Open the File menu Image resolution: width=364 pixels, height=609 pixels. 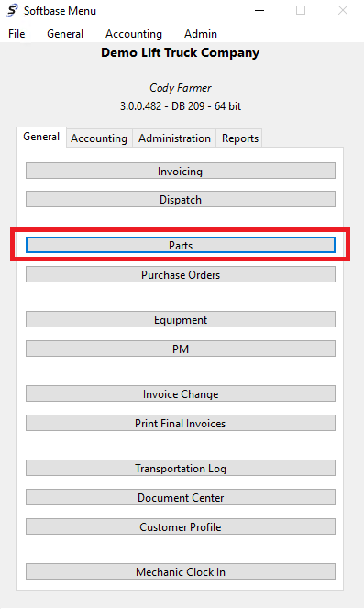click(17, 34)
